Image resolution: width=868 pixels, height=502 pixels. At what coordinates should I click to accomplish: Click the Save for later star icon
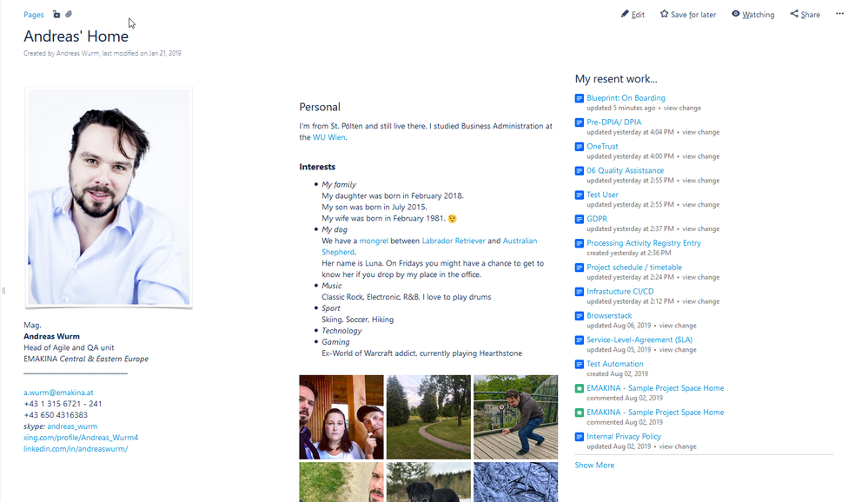click(665, 14)
